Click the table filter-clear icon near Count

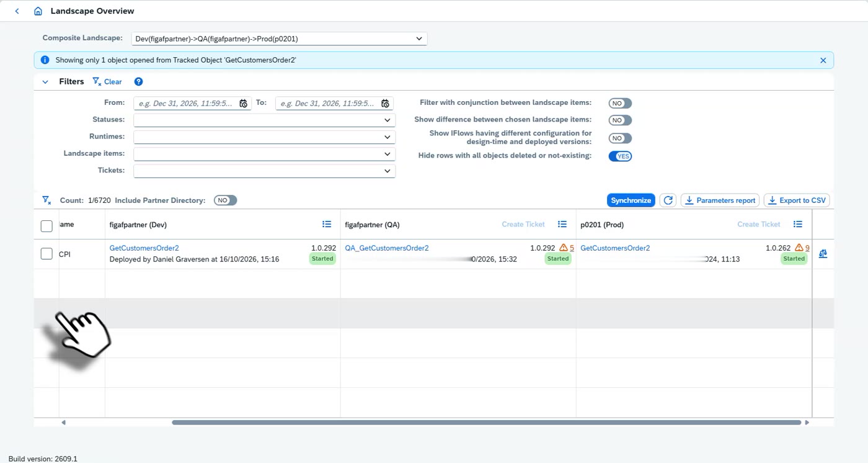pyautogui.click(x=46, y=200)
